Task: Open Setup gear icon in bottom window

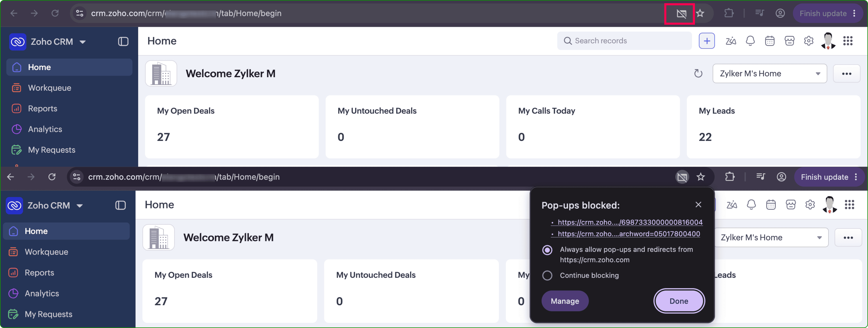Action: click(x=810, y=205)
